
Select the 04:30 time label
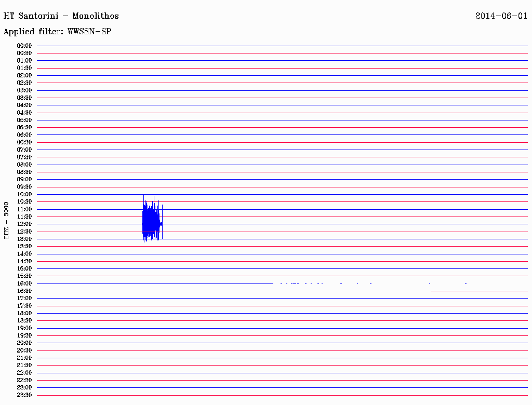[24, 113]
